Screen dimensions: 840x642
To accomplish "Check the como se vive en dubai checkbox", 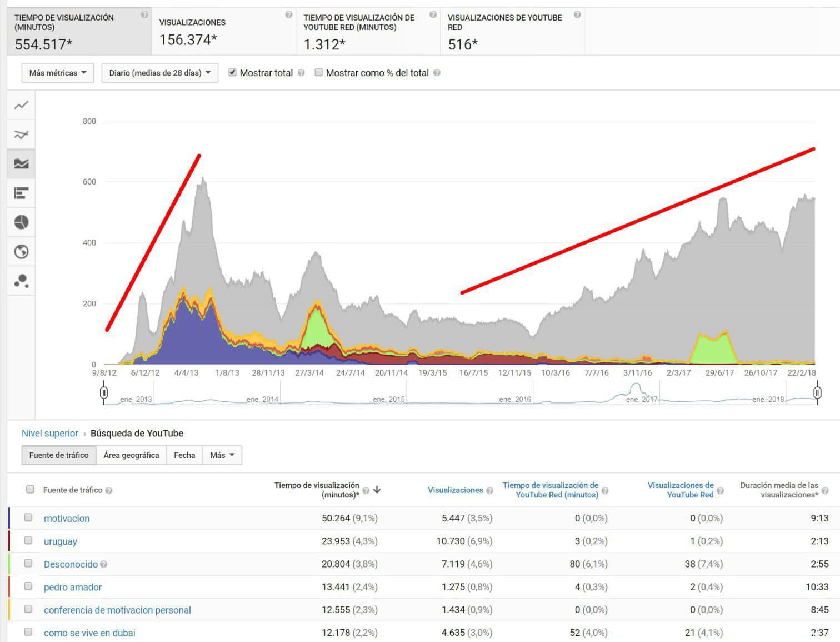I will 28,631.
